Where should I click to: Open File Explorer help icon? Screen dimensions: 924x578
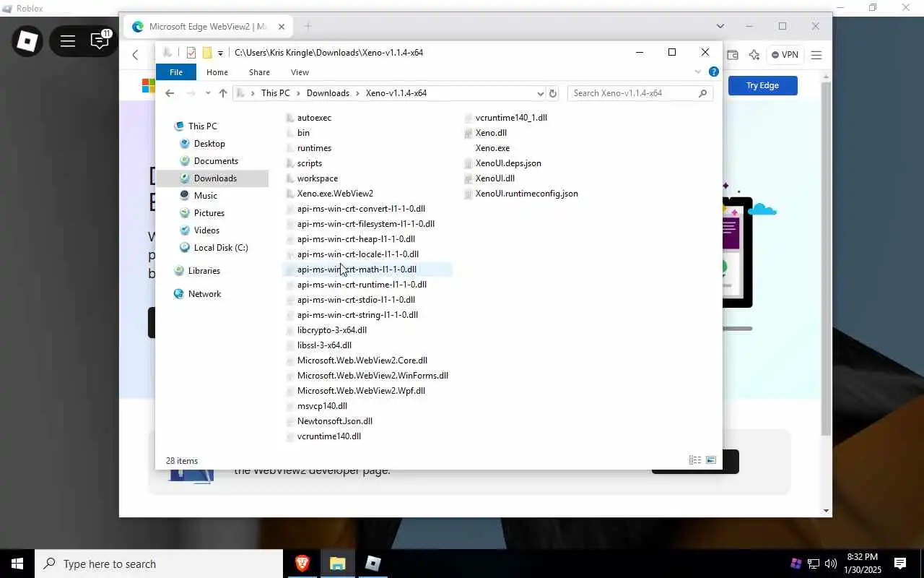point(713,72)
